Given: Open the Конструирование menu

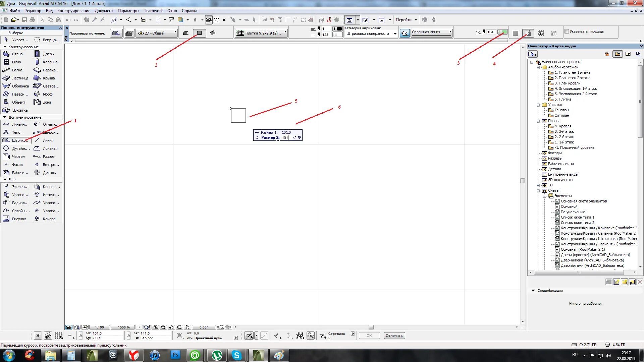Looking at the screenshot, I should click(x=73, y=11).
